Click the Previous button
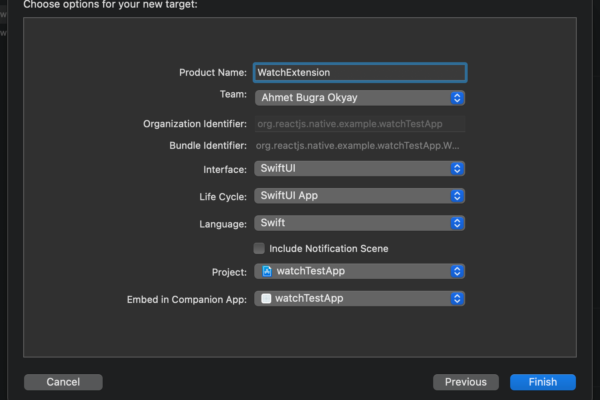 point(465,382)
